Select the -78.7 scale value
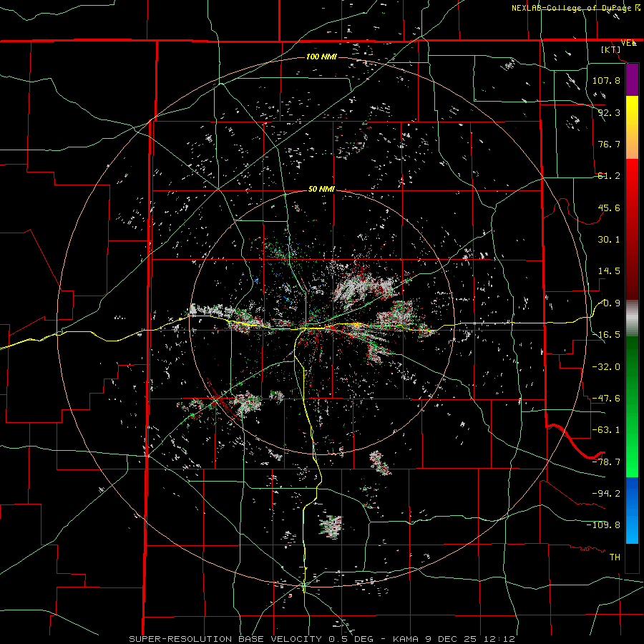This screenshot has height=644, width=644. coord(606,462)
